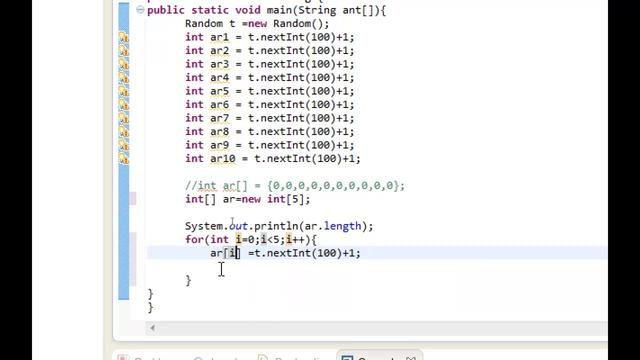Screen dimensions: 640x360
Task: Click the warning marker beside int ar8 line
Action: [124, 131]
